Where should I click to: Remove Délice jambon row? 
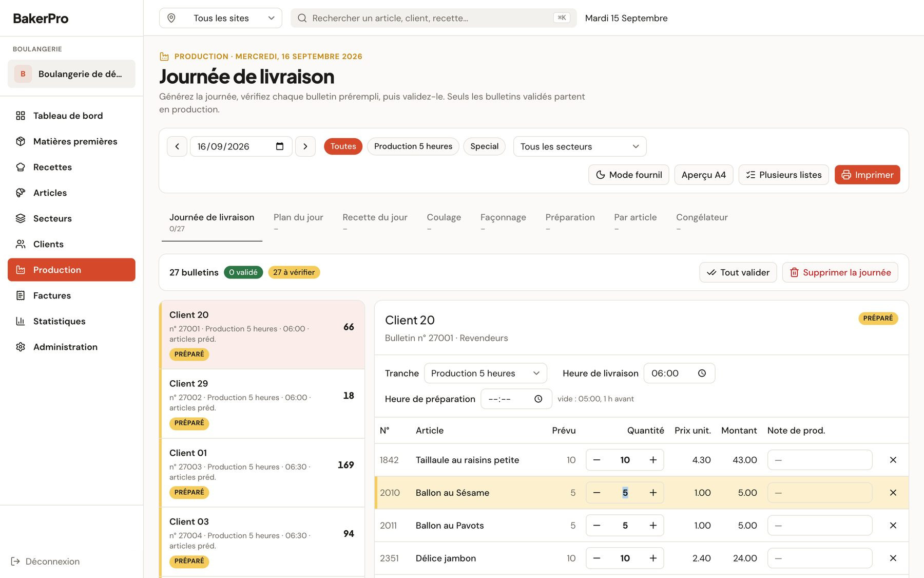click(x=893, y=558)
